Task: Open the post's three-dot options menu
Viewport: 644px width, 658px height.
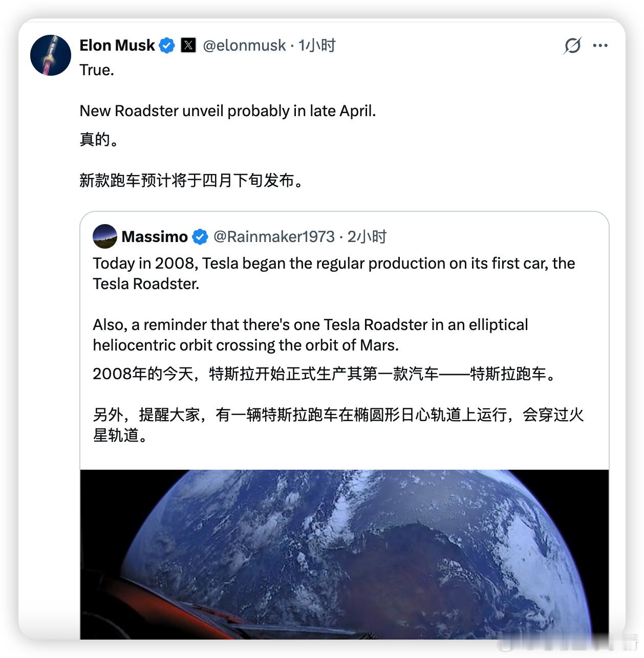Action: pyautogui.click(x=600, y=46)
